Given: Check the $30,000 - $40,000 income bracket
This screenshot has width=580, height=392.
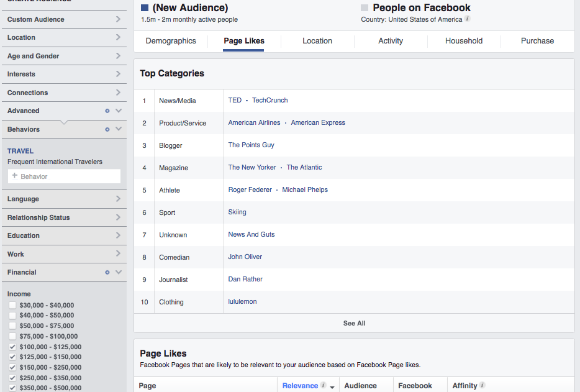Looking at the screenshot, I should 12,305.
